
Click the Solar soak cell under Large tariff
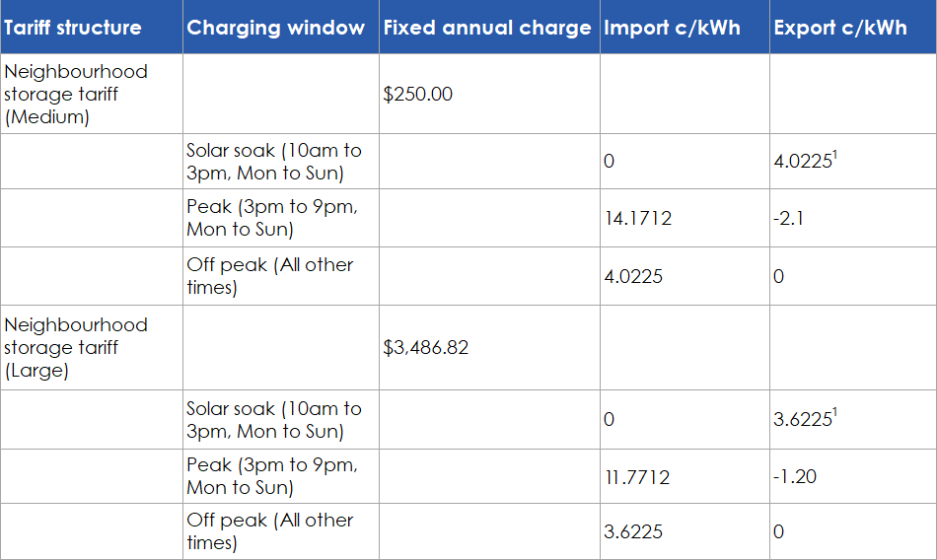(x=274, y=420)
